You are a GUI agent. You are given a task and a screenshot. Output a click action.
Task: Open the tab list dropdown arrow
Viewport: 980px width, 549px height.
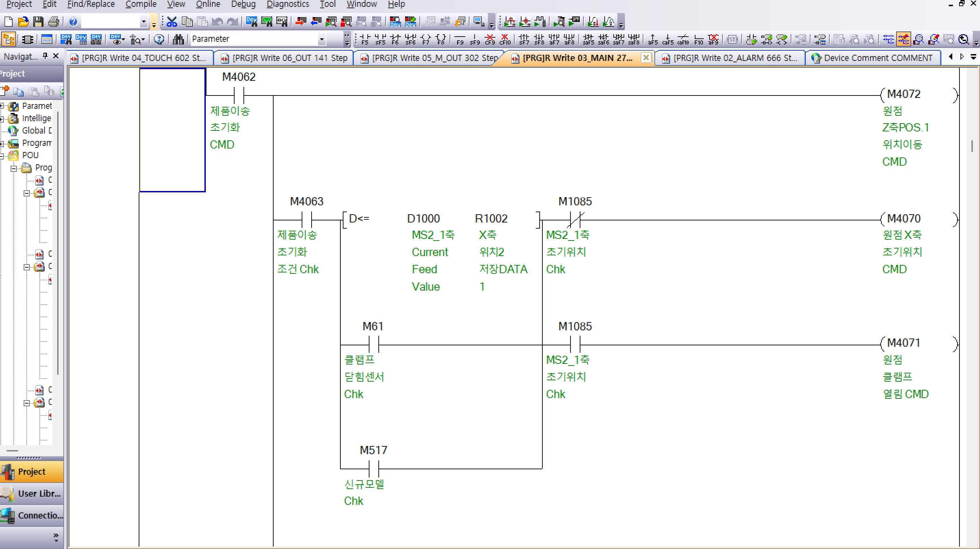click(x=973, y=57)
